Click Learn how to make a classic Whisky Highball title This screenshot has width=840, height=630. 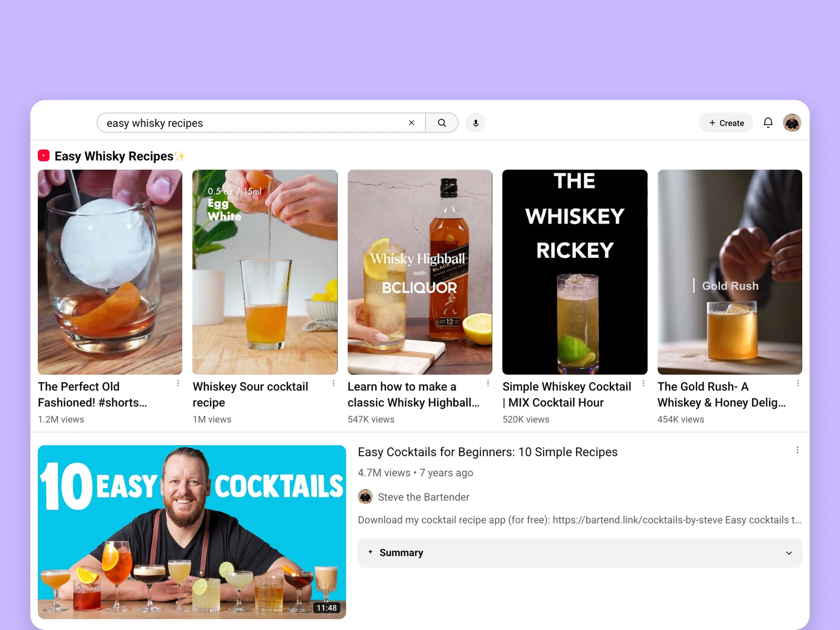coord(414,394)
